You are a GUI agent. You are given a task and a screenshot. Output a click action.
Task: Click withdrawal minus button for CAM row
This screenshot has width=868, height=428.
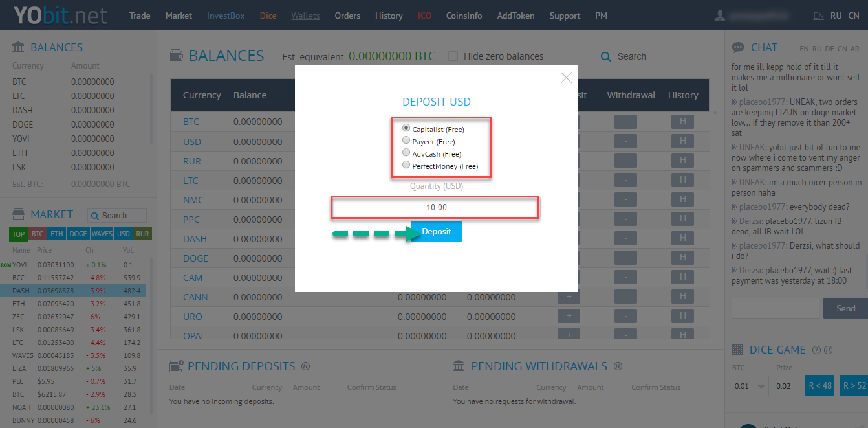(625, 277)
